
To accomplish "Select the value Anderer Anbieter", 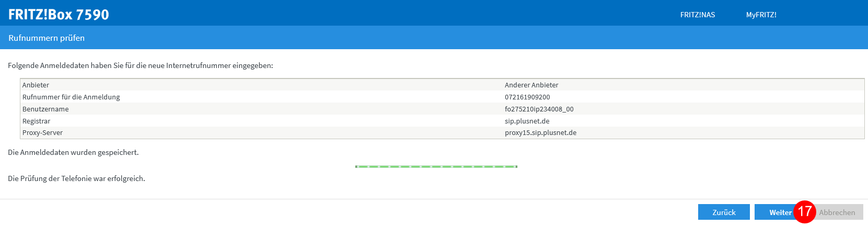I will click(531, 85).
